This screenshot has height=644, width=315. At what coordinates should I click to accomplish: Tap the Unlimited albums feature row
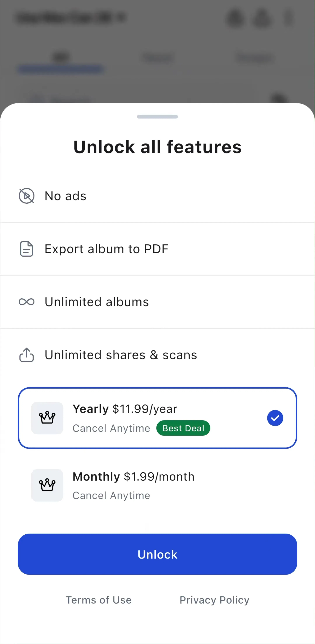(157, 302)
